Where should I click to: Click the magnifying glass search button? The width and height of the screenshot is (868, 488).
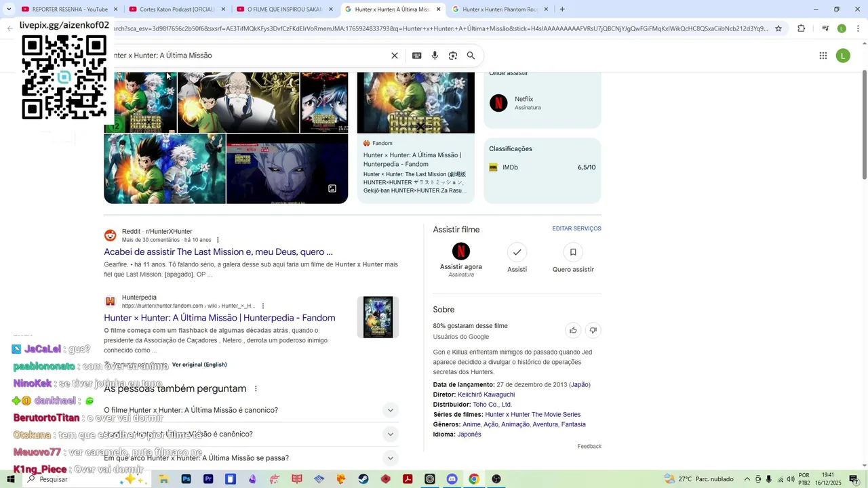click(x=471, y=56)
